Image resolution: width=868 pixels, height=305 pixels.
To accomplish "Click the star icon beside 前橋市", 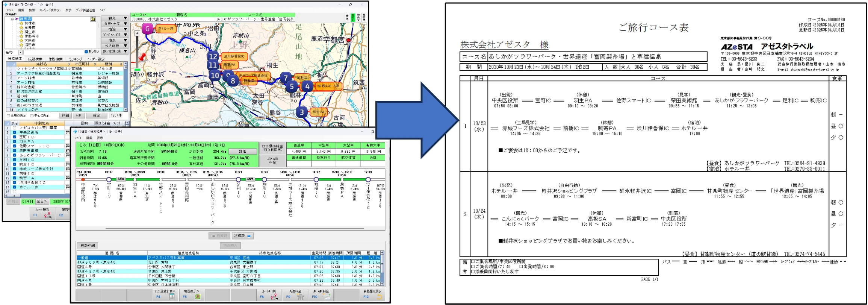I will click(x=21, y=23).
